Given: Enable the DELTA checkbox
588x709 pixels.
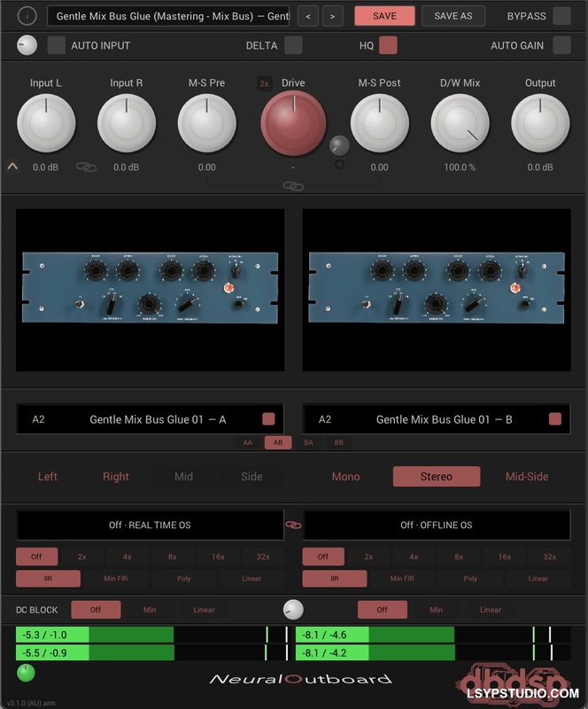Looking at the screenshot, I should click(293, 45).
